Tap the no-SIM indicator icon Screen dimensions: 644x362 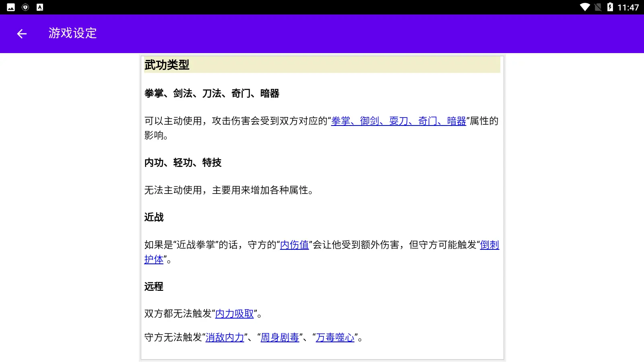pyautogui.click(x=598, y=7)
